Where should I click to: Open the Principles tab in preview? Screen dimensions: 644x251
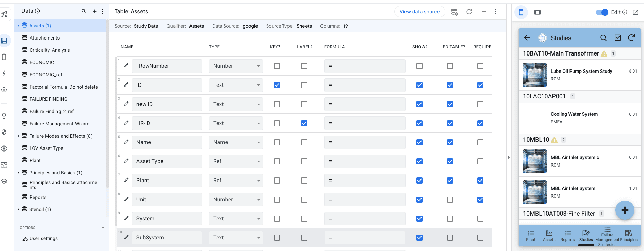pos(628,236)
